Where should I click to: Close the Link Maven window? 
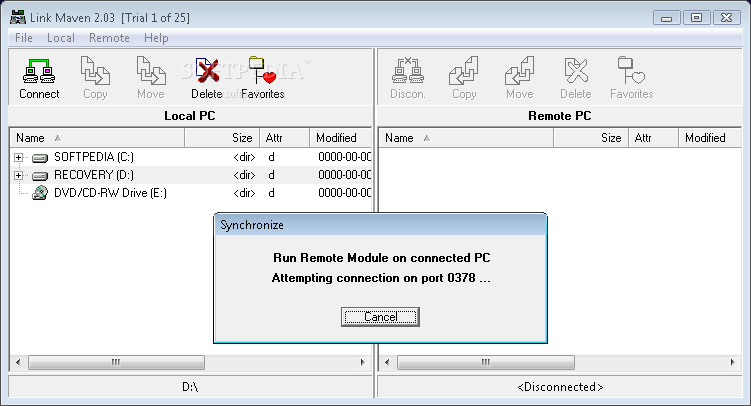pos(726,18)
